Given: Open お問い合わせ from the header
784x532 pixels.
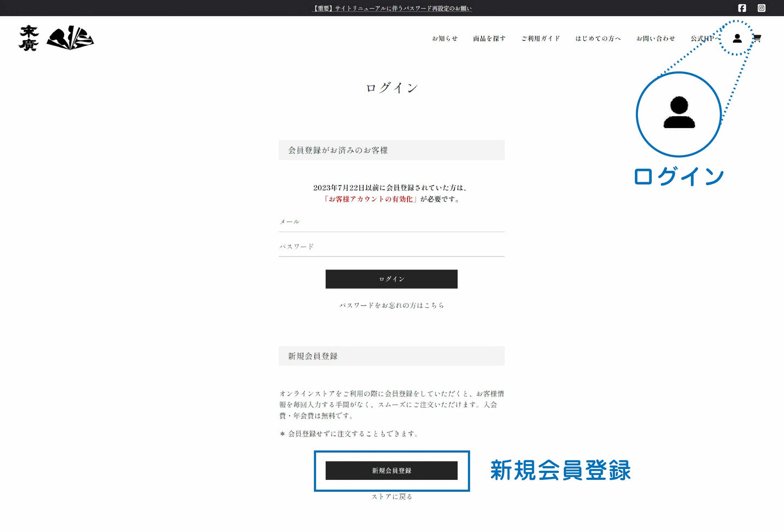Looking at the screenshot, I should (x=655, y=39).
